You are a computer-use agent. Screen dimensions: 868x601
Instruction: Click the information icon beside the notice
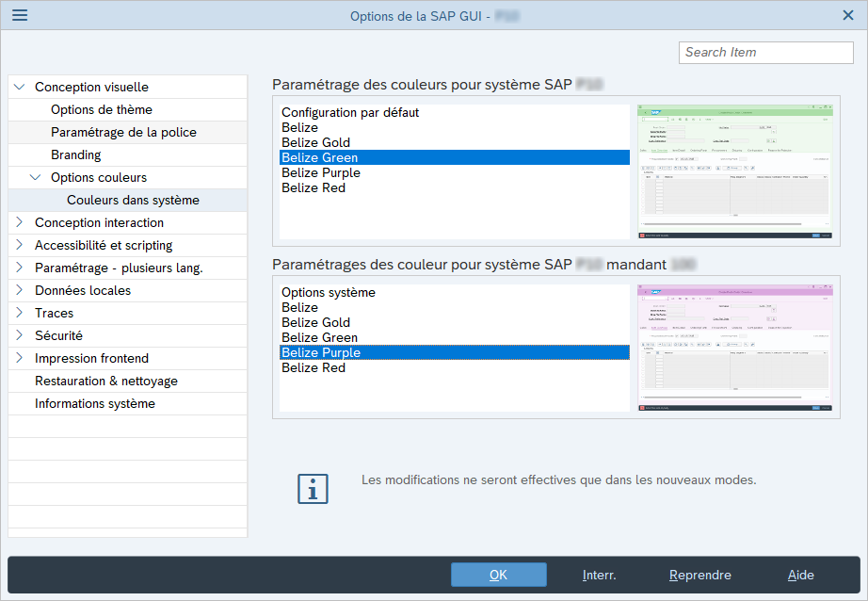313,489
